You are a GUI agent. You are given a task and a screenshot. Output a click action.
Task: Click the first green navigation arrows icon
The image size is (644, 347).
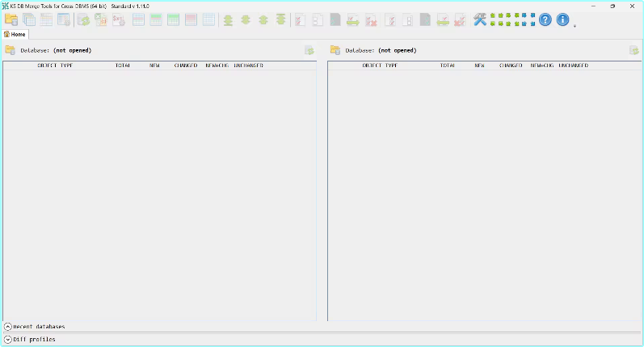click(228, 19)
